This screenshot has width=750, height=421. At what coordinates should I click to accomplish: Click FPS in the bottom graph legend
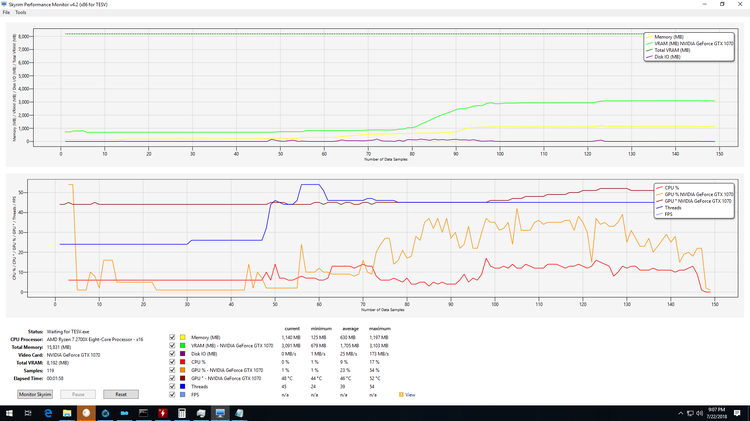point(668,214)
